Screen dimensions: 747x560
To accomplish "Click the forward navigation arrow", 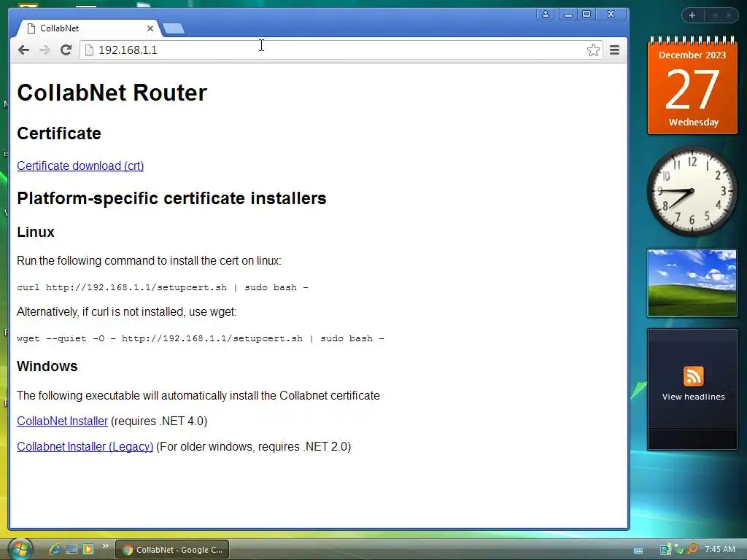I will (44, 50).
